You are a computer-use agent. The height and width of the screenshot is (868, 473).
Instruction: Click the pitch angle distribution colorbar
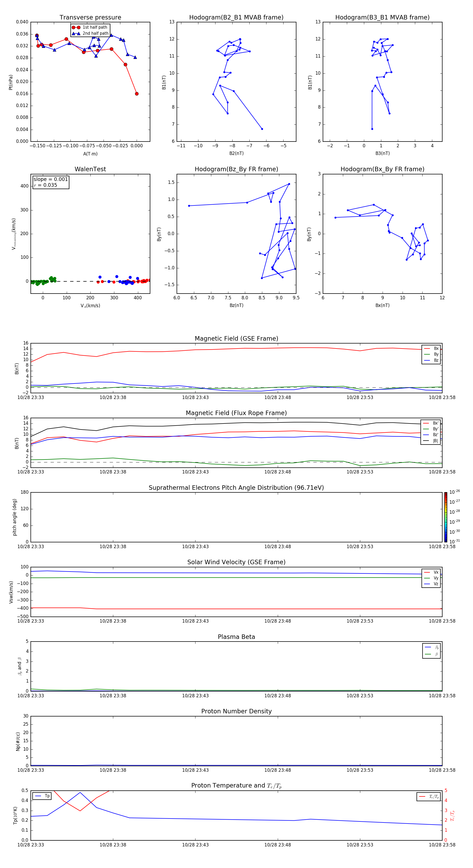click(446, 517)
